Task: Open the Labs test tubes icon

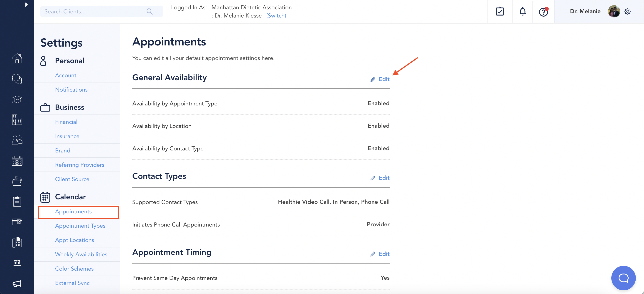Action: [17, 262]
